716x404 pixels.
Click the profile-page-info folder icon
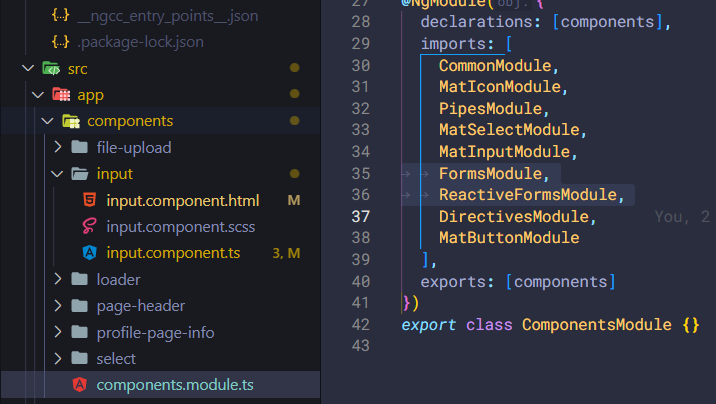click(x=80, y=332)
